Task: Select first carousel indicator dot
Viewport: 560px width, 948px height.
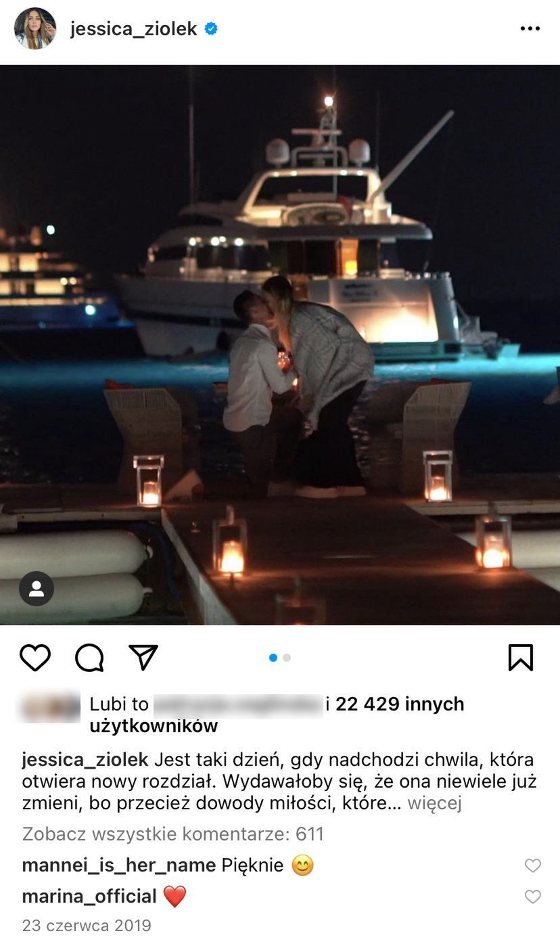Action: point(273,657)
